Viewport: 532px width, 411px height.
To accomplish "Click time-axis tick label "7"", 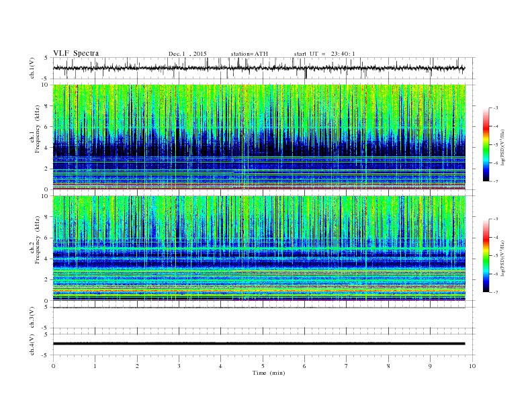I will point(347,366).
